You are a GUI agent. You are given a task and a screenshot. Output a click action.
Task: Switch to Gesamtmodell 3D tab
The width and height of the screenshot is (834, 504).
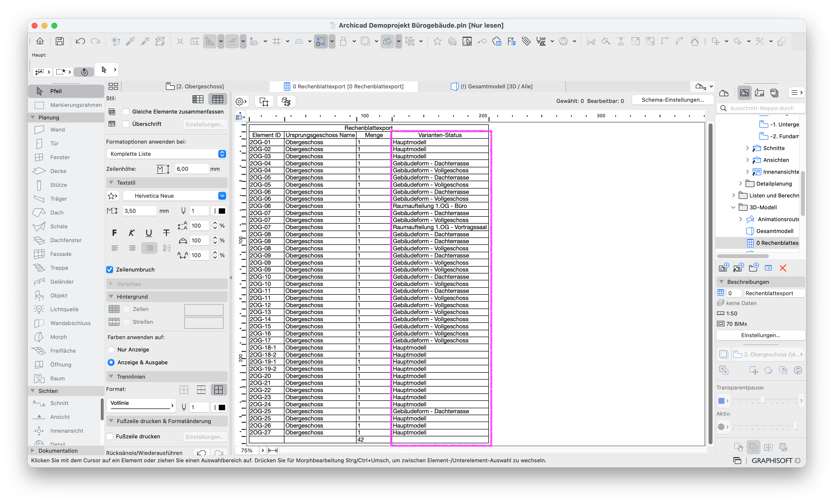pyautogui.click(x=492, y=86)
